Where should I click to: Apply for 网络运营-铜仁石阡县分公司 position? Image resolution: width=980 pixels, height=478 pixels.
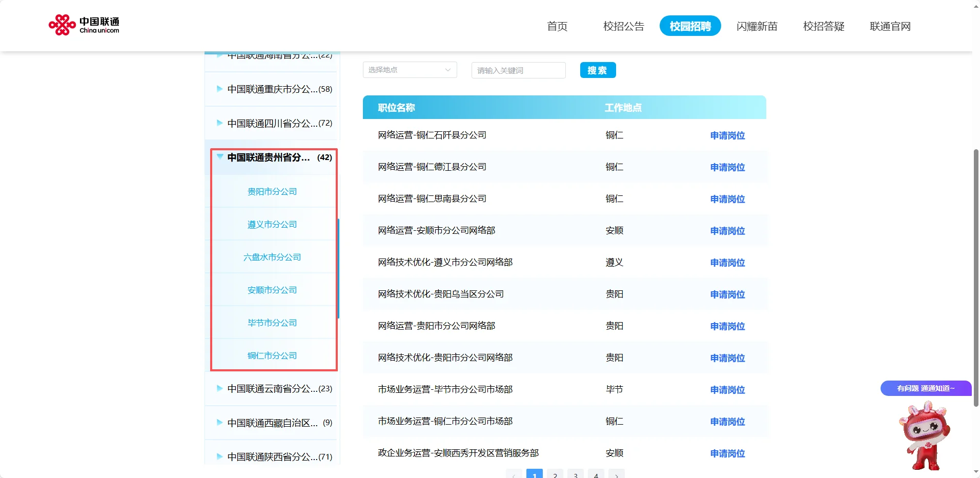click(727, 135)
